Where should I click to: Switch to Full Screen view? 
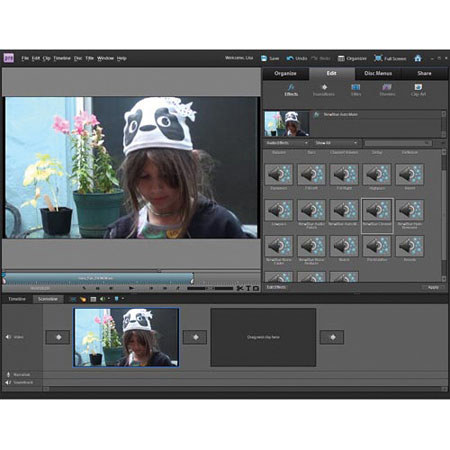click(x=390, y=58)
